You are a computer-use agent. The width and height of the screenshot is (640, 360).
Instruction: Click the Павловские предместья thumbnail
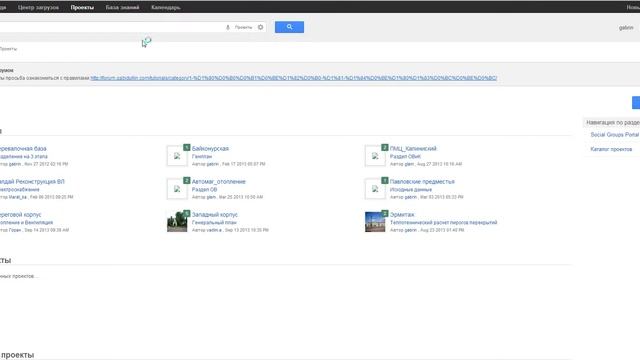click(375, 189)
